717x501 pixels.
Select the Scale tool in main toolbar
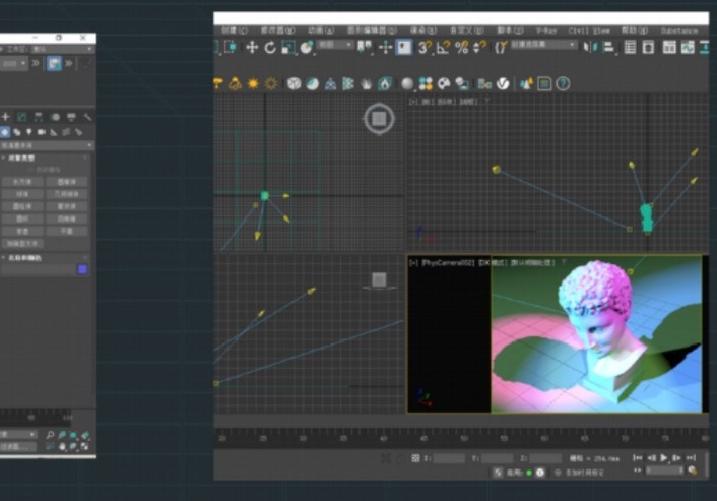(x=288, y=48)
